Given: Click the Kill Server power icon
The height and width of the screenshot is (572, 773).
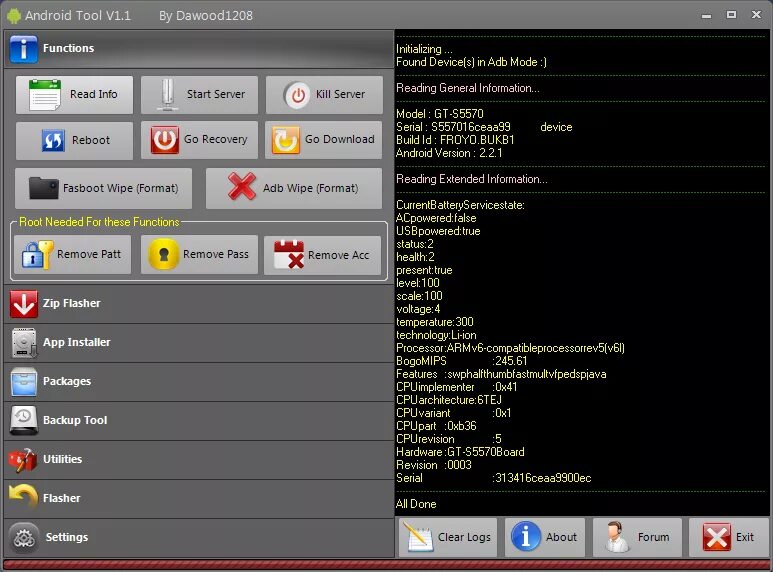Looking at the screenshot, I should [298, 95].
